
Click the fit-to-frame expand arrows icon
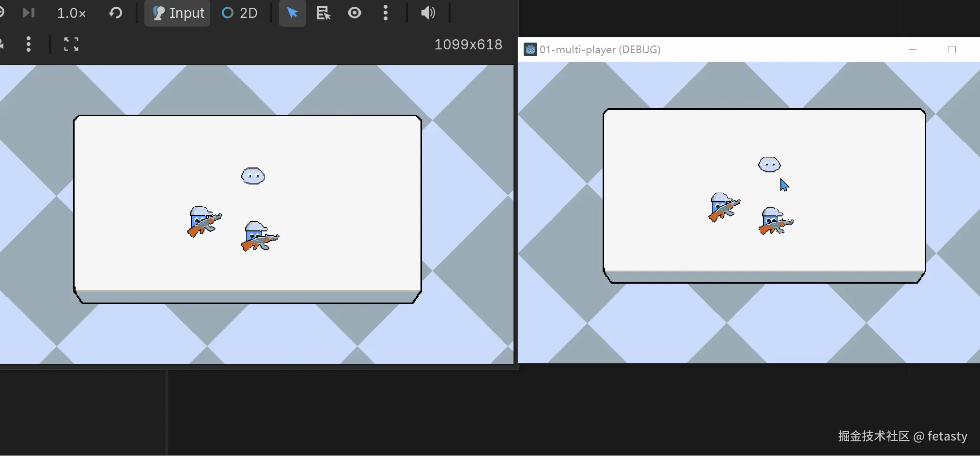pyautogui.click(x=71, y=44)
